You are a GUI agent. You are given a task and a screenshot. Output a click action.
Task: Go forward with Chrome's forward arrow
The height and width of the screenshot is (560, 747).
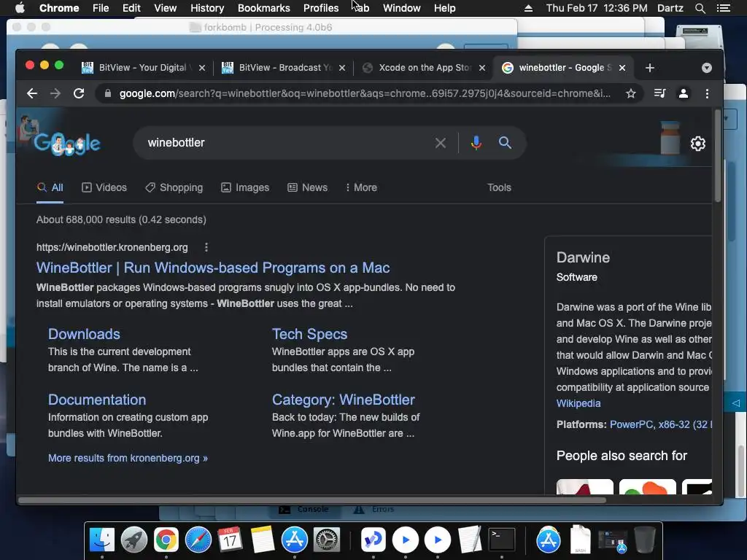coord(55,93)
